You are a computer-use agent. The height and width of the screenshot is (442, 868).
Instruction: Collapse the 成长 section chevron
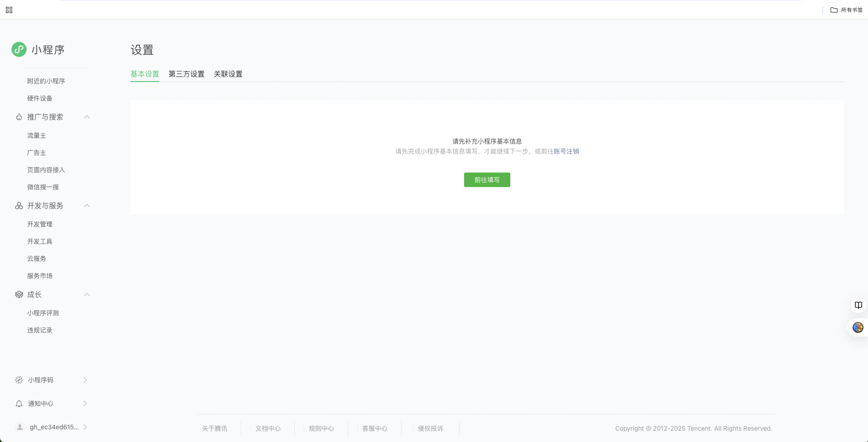coord(87,294)
